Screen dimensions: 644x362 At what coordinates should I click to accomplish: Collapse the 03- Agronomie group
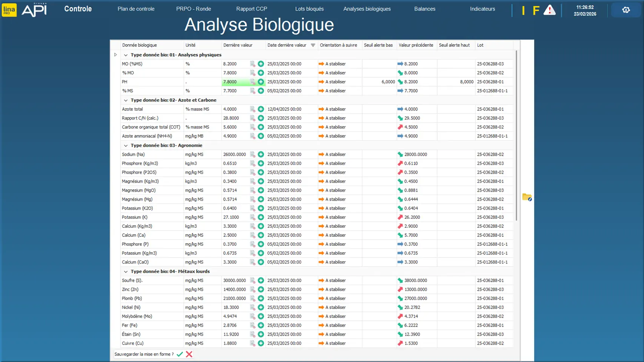(126, 146)
